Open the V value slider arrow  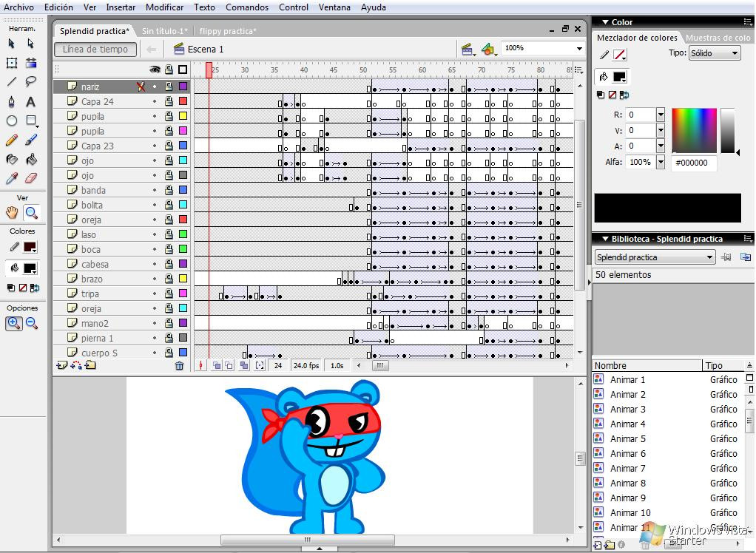point(661,131)
